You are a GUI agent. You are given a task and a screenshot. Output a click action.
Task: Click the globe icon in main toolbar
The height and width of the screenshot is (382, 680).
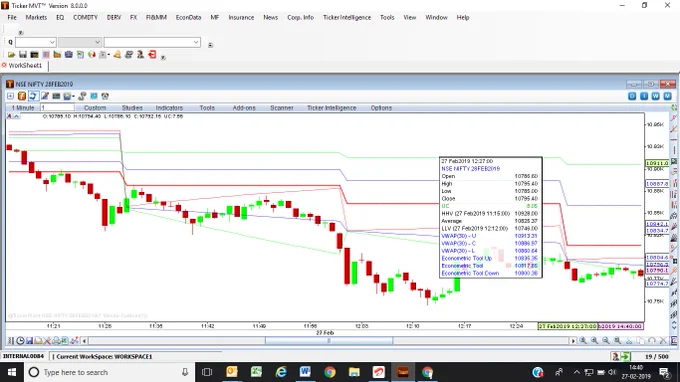click(92, 55)
